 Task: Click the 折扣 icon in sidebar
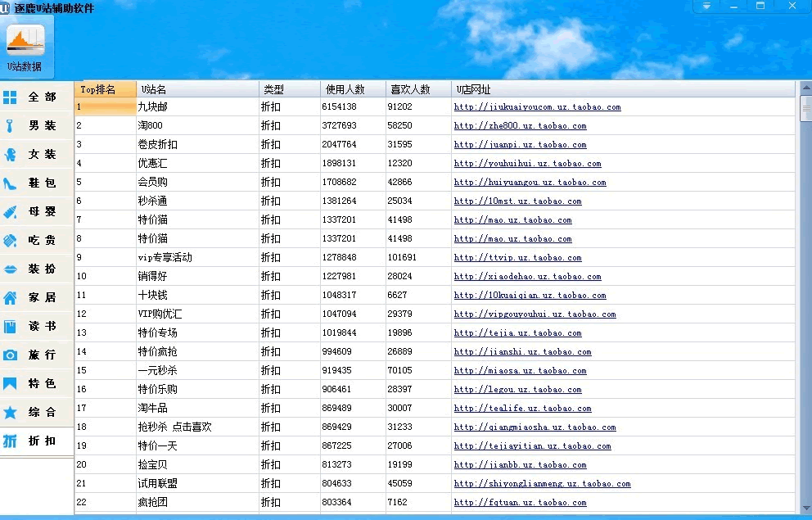[10, 441]
